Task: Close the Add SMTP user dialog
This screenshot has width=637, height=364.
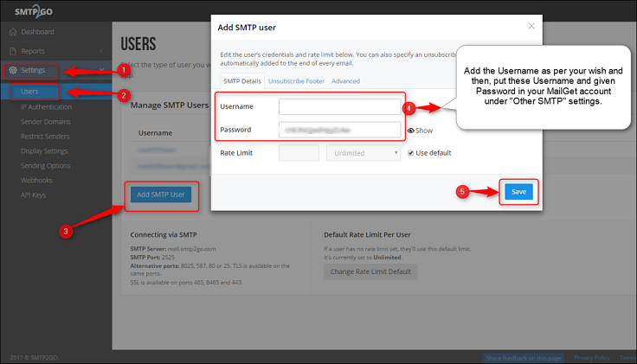Action: click(531, 26)
